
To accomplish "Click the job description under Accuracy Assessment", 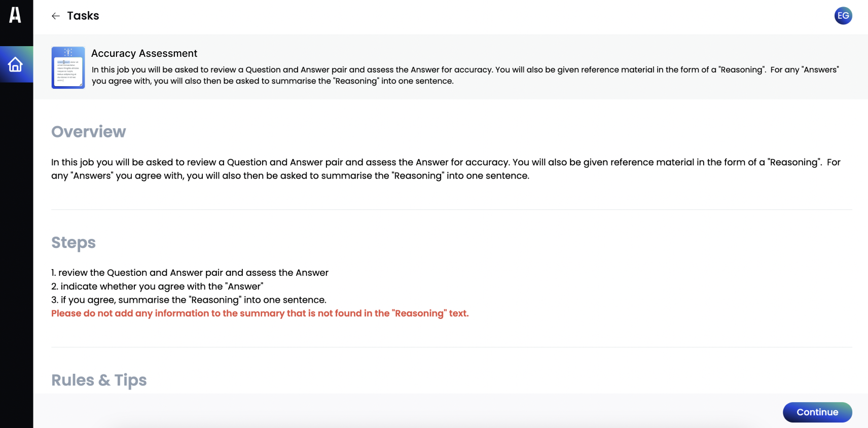I will point(465,75).
